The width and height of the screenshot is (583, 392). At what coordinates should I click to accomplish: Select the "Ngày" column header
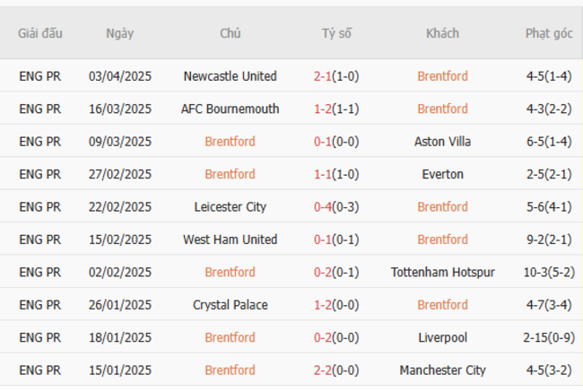(120, 33)
